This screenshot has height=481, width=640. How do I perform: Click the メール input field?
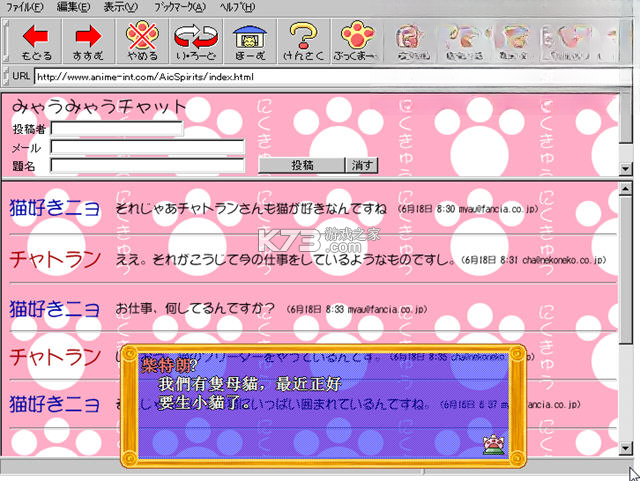point(147,147)
